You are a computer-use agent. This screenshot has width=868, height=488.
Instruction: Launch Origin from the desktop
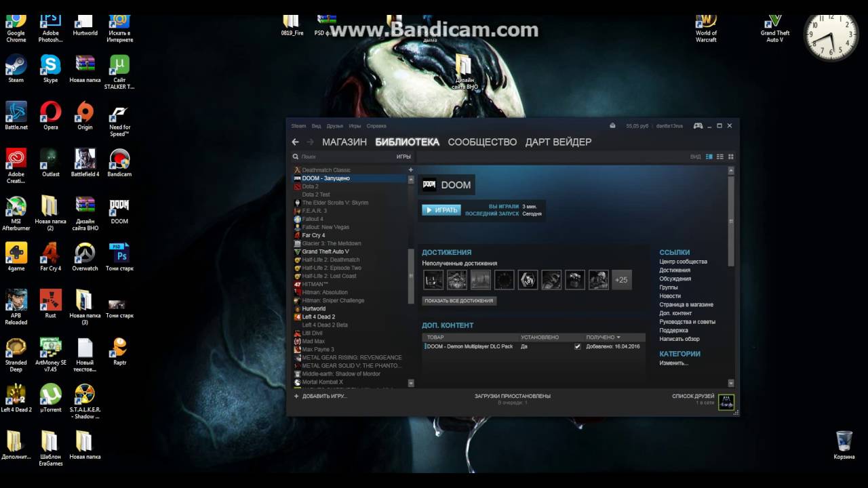[x=85, y=116]
